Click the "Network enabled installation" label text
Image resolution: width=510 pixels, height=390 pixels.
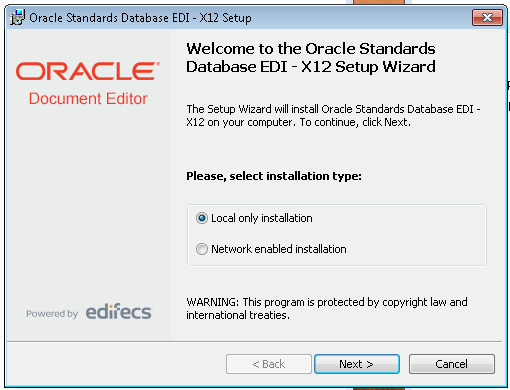(279, 249)
